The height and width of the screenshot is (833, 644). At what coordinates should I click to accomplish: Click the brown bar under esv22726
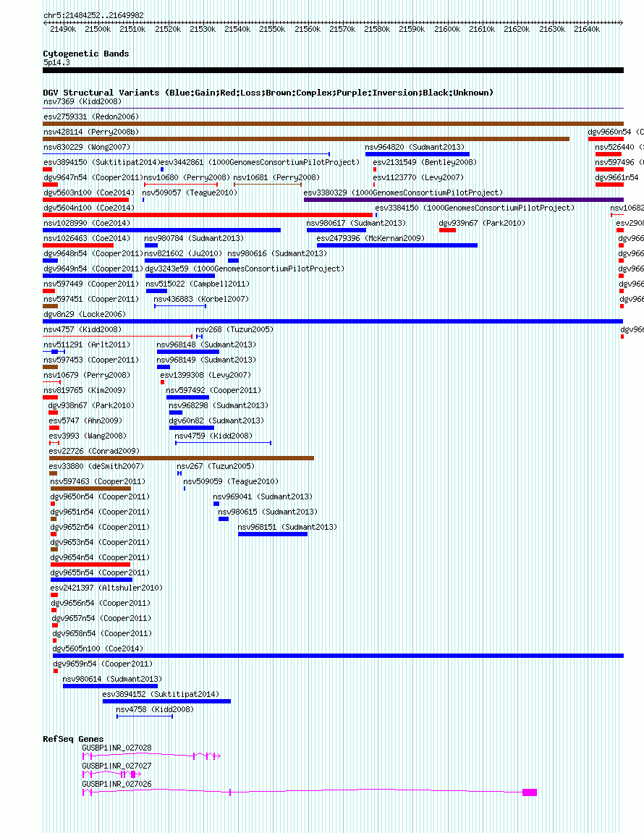[182, 458]
